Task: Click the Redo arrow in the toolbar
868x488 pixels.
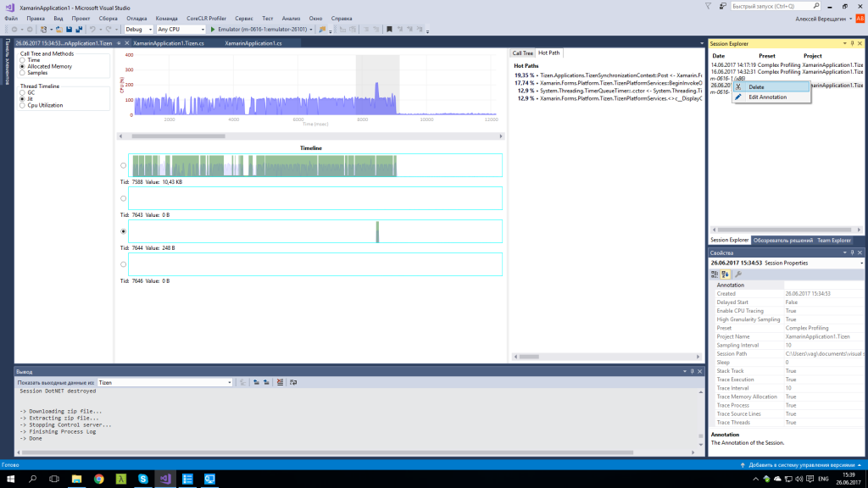Action: pyautogui.click(x=108, y=30)
